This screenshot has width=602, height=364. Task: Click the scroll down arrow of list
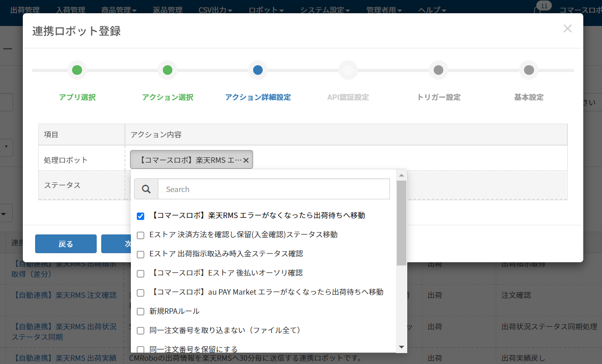tap(401, 347)
